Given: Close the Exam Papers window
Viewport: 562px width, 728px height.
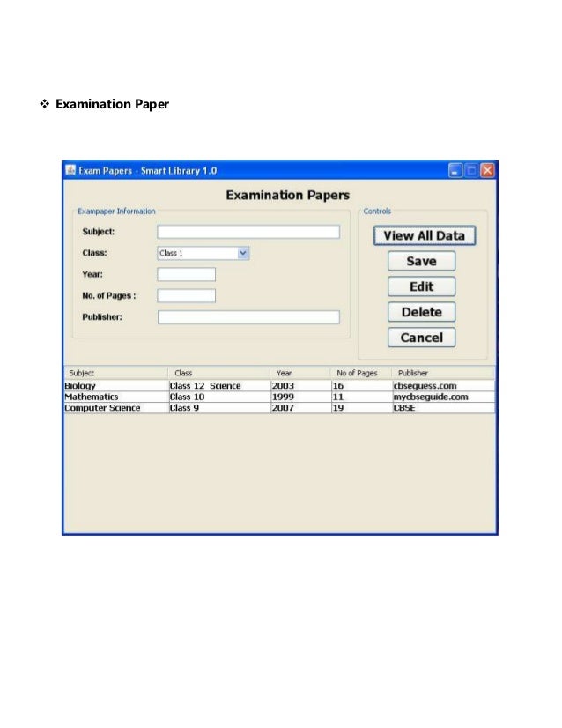Looking at the screenshot, I should [x=487, y=171].
